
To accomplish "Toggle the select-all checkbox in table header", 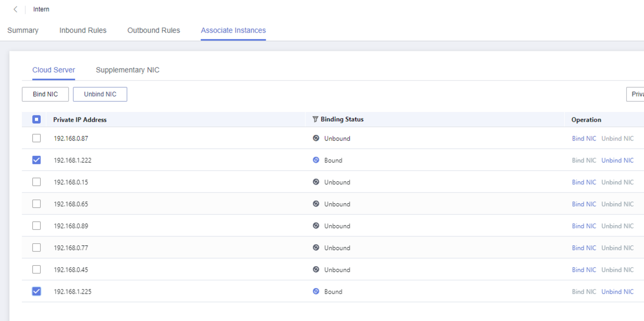I will (x=36, y=120).
